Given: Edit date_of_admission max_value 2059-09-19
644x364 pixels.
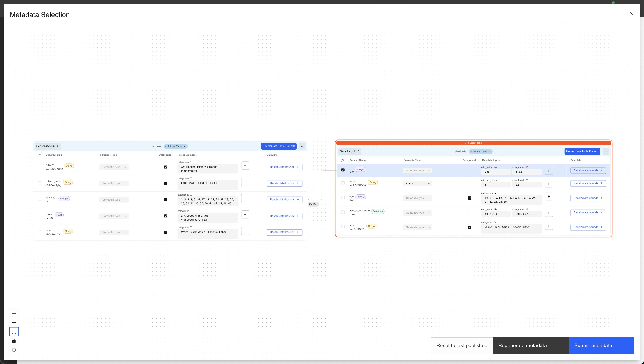Looking at the screenshot, I should coord(527,214).
